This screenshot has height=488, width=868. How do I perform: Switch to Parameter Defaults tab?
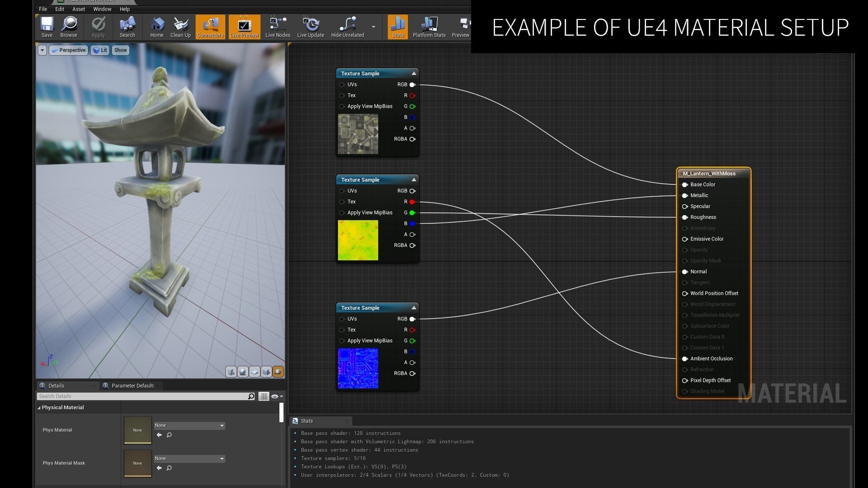point(132,386)
